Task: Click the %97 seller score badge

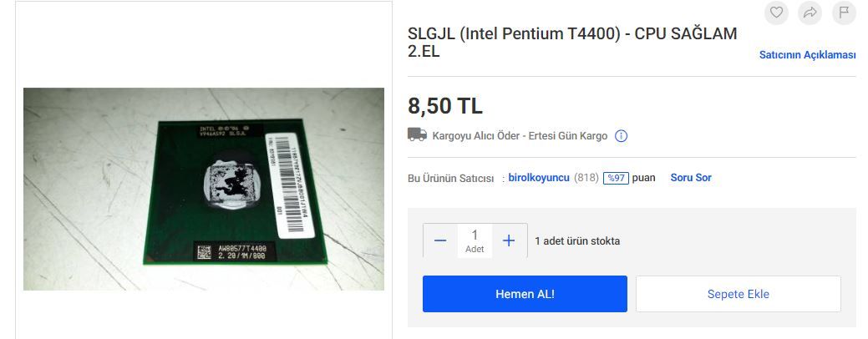Action: (616, 178)
